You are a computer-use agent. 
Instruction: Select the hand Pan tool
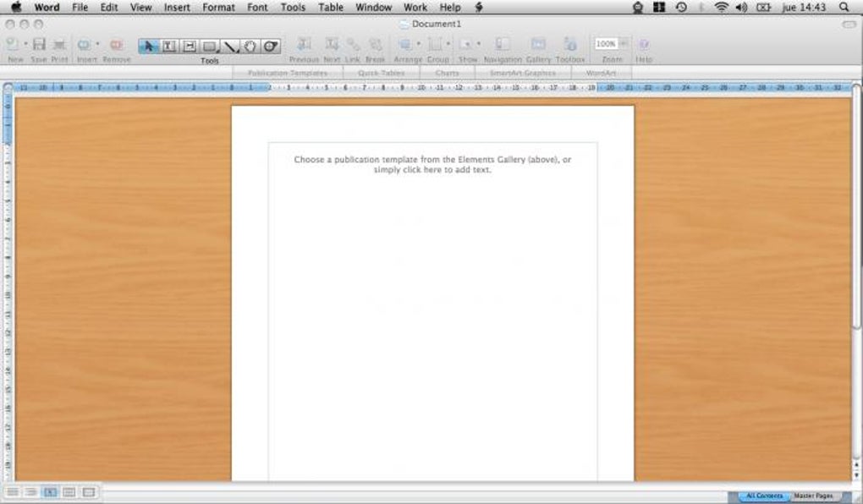point(250,47)
